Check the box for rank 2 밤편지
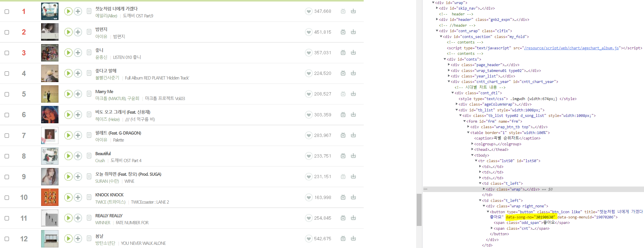 (x=7, y=32)
